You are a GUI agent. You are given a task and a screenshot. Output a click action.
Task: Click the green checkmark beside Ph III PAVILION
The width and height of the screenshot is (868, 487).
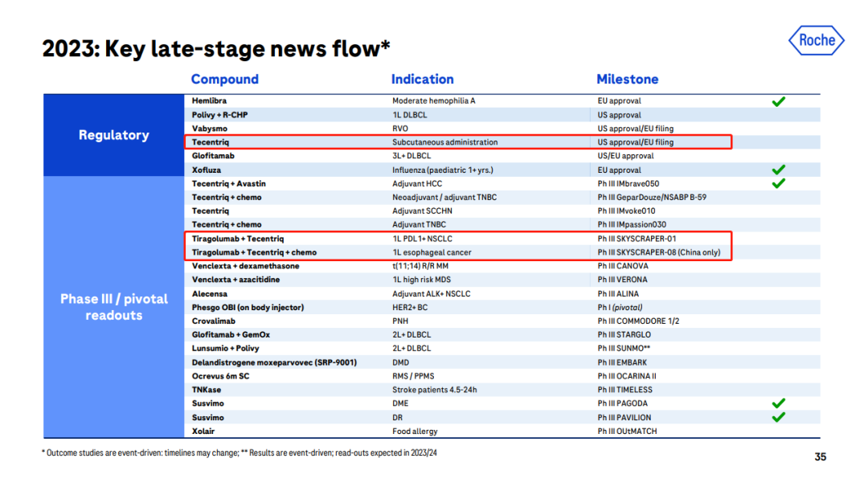(778, 417)
